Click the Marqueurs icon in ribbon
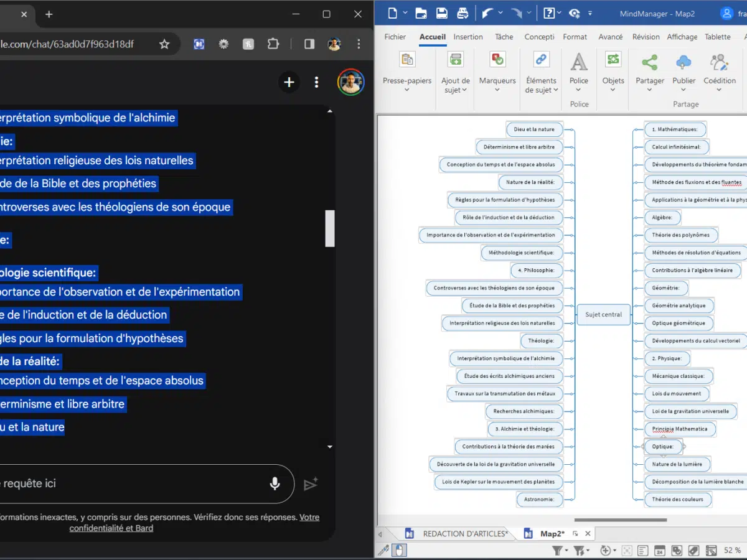Screen dimensions: 747x560 click(497, 60)
